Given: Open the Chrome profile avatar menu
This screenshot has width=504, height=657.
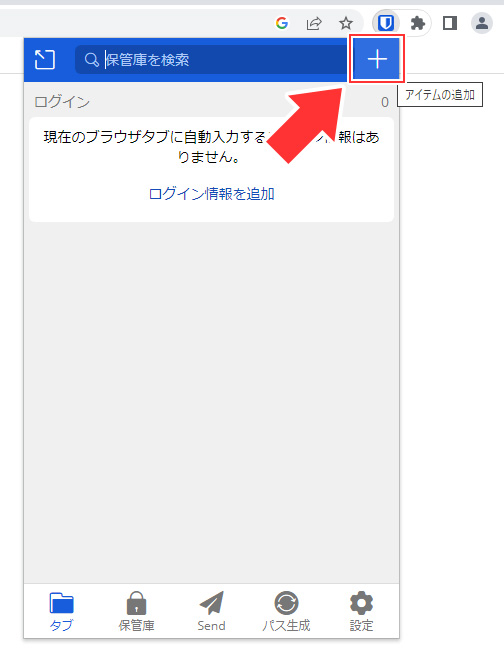Looking at the screenshot, I should tap(482, 23).
